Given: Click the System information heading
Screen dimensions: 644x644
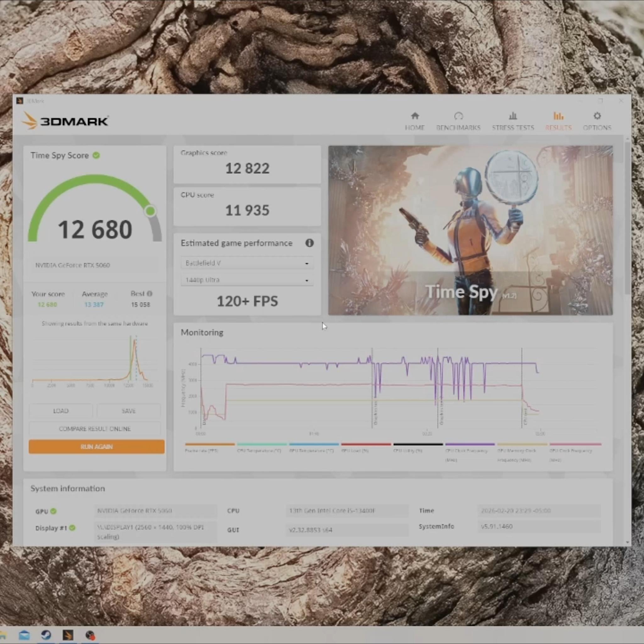Looking at the screenshot, I should [68, 489].
